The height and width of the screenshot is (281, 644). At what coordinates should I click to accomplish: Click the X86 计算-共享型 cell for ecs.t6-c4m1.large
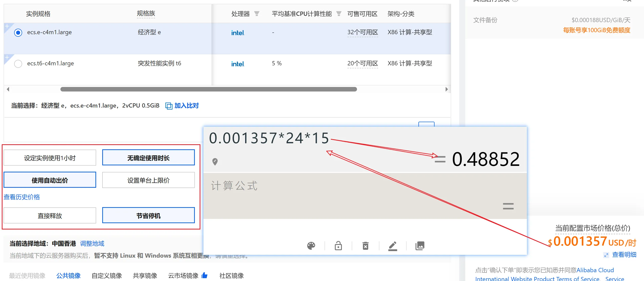coord(410,63)
